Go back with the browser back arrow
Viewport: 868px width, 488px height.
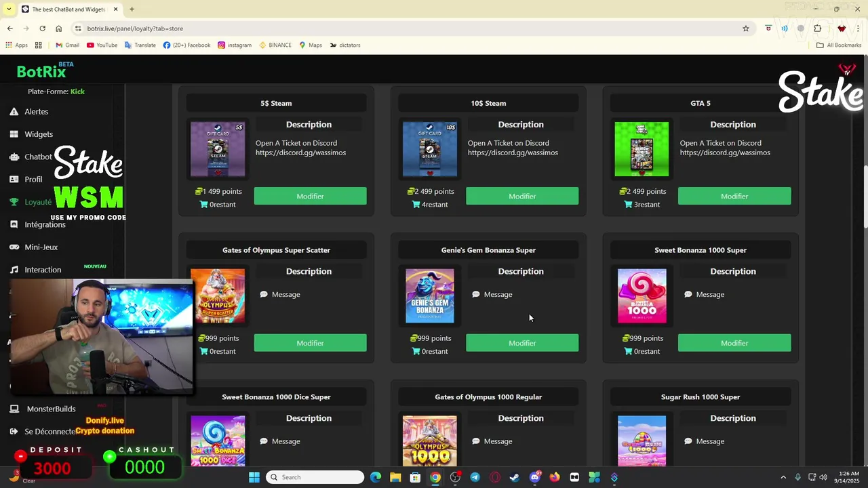click(x=9, y=28)
